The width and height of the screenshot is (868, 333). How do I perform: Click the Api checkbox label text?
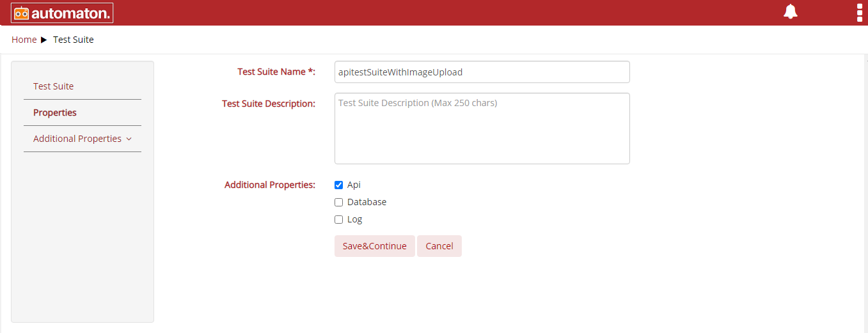[x=354, y=185]
